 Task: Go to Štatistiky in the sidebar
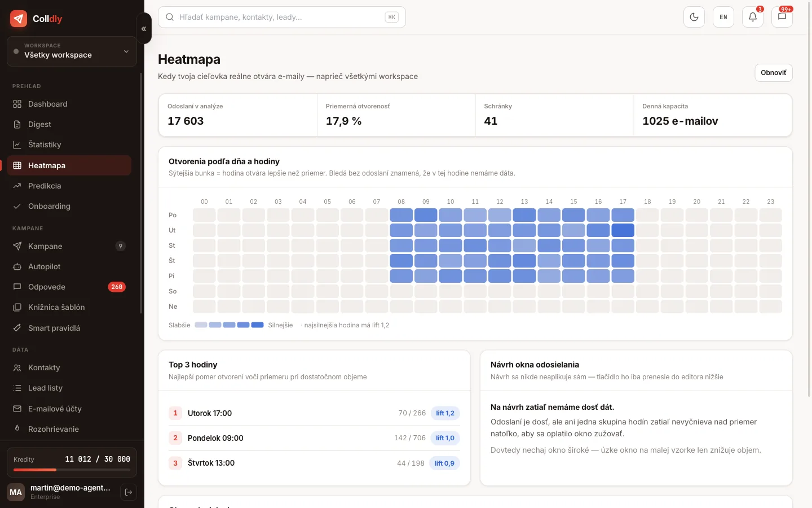pyautogui.click(x=69, y=144)
